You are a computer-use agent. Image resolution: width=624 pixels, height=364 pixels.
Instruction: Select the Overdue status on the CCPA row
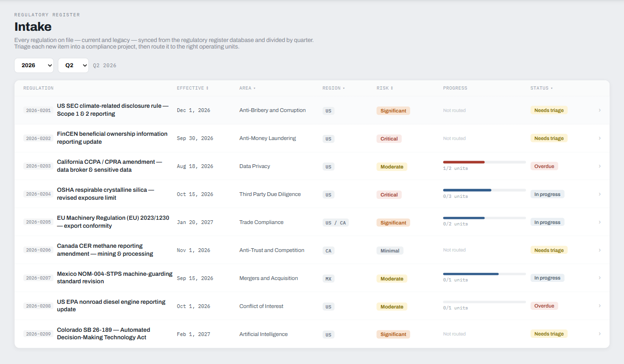point(544,166)
